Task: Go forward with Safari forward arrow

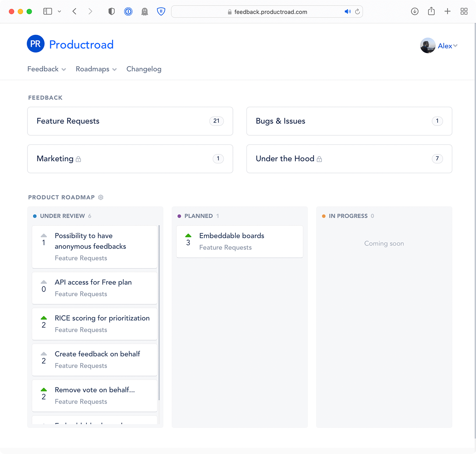Action: tap(90, 11)
